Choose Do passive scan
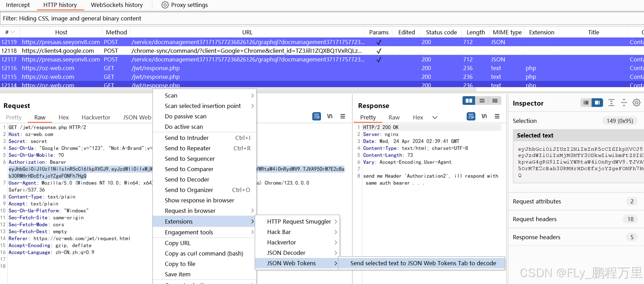 click(x=204, y=116)
